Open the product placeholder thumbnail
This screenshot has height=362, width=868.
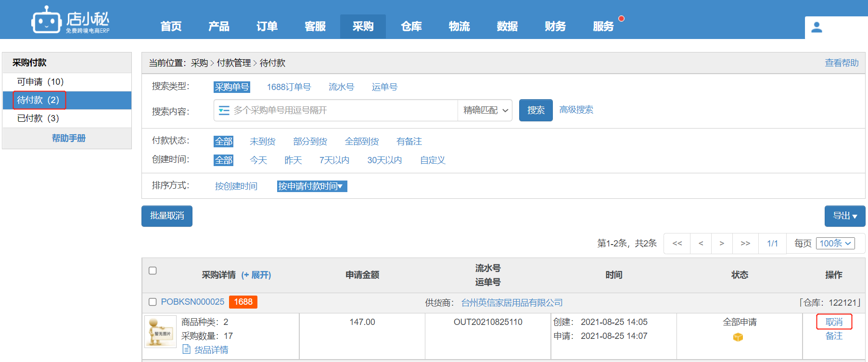point(161,332)
